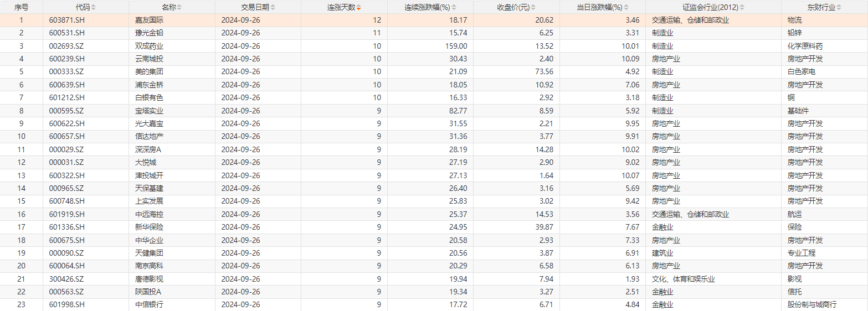The width and height of the screenshot is (868, 311).
Task: Open stock code 603871.SH
Action: tap(66, 20)
